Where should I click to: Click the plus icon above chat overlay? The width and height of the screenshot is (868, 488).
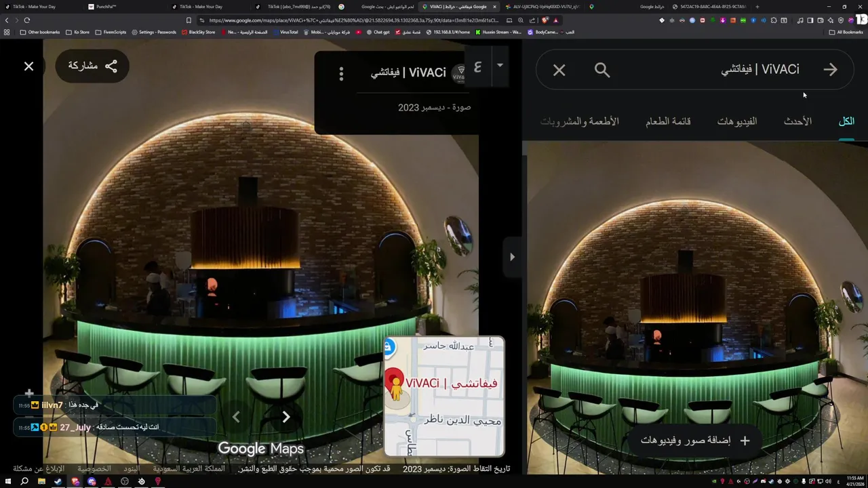coord(29,393)
